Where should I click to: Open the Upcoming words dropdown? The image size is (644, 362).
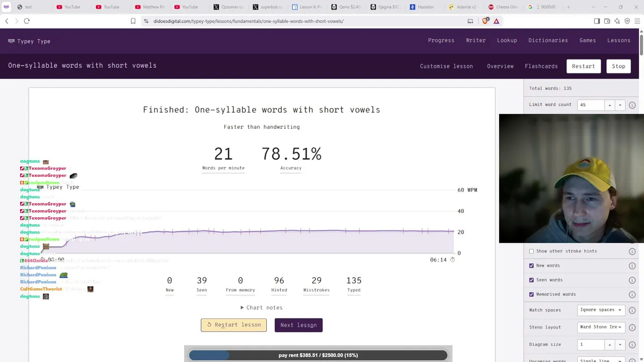coord(601,360)
